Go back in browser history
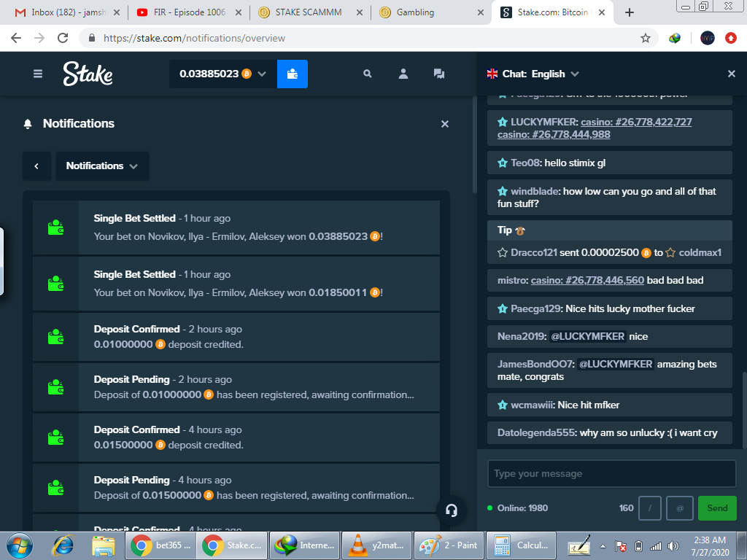The height and width of the screenshot is (560, 747). tap(16, 38)
